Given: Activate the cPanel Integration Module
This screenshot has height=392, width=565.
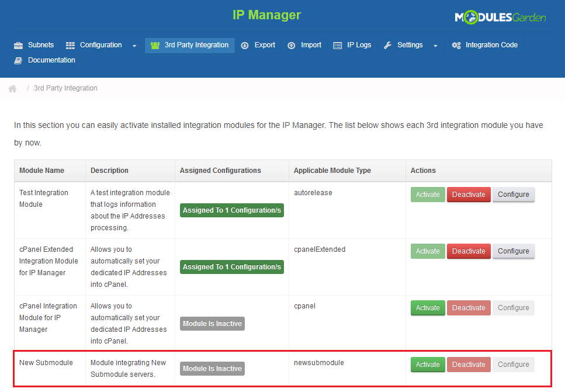Looking at the screenshot, I should [x=428, y=308].
